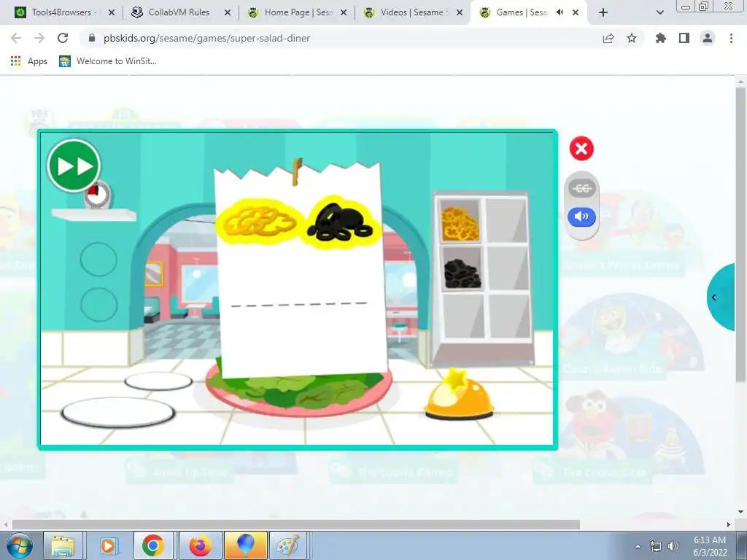Click the salad plate with lettuce

[300, 393]
